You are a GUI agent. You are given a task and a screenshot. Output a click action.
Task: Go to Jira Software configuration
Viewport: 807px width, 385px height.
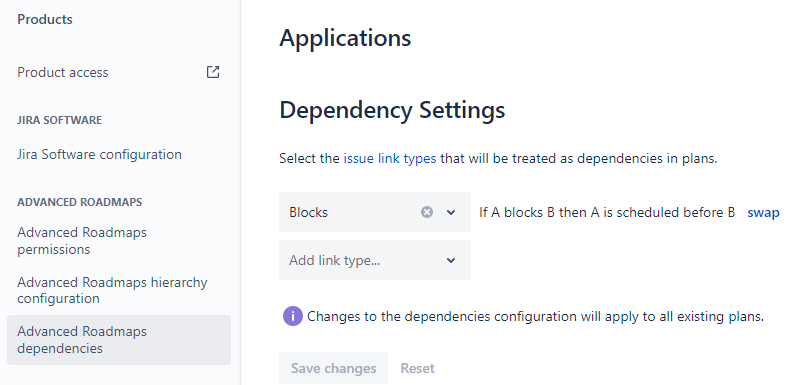pos(99,154)
